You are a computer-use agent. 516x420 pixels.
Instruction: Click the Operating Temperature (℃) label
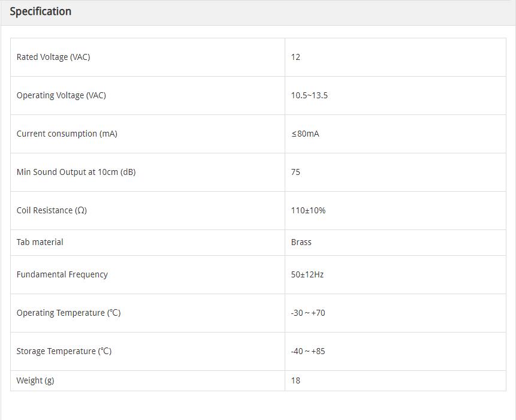68,313
